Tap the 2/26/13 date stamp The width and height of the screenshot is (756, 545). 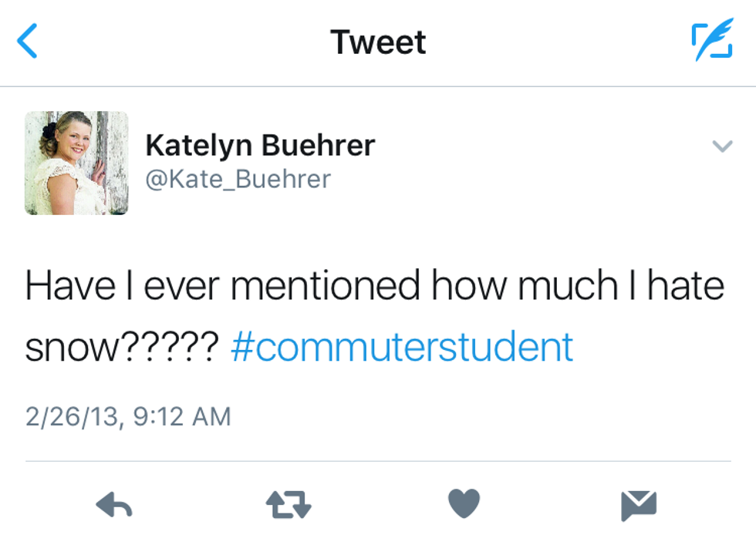click(72, 416)
